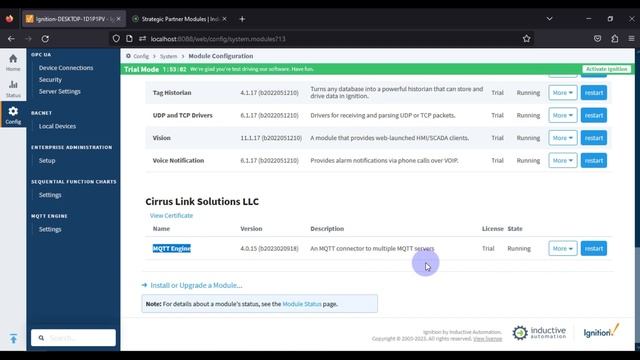The height and width of the screenshot is (360, 640).
Task: Open MQTT Engine Settings in sidebar
Action: 50,229
